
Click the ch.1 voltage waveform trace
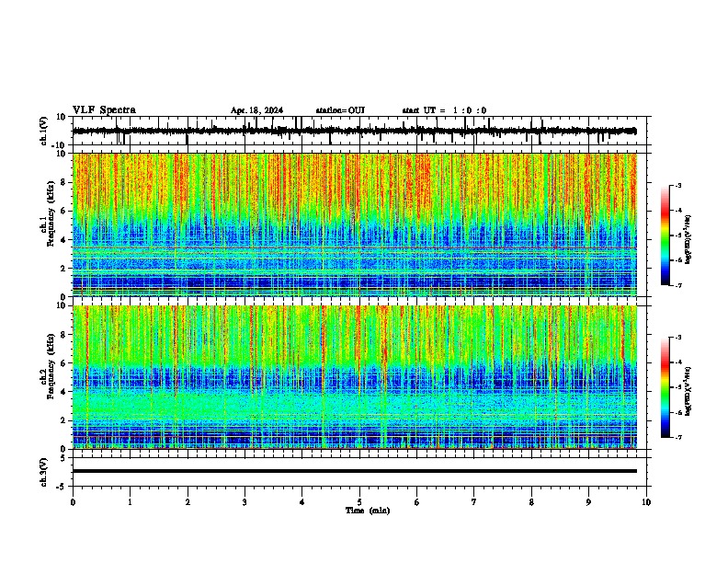[x=354, y=131]
